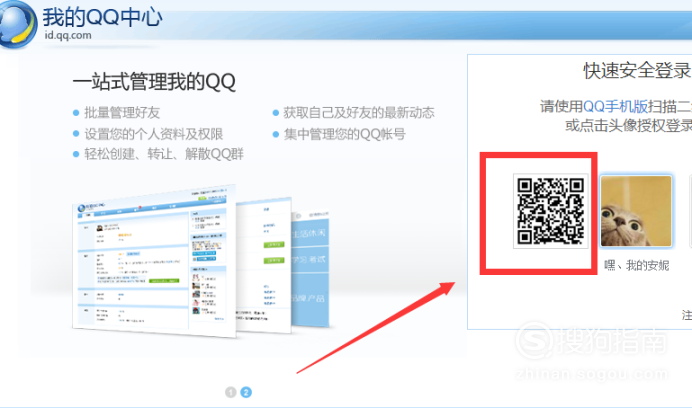692x408 pixels.
Task: Switch to carousel slide 2 dot
Action: point(246,392)
